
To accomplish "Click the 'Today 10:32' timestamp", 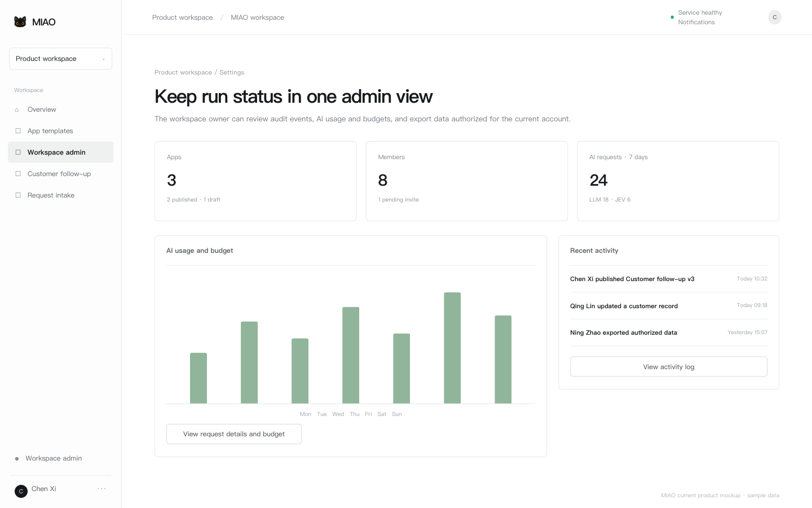I will click(x=752, y=279).
